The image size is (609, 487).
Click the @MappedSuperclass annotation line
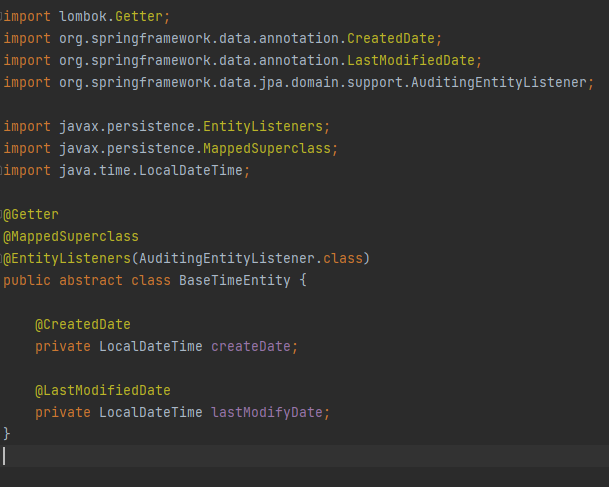[x=71, y=237]
